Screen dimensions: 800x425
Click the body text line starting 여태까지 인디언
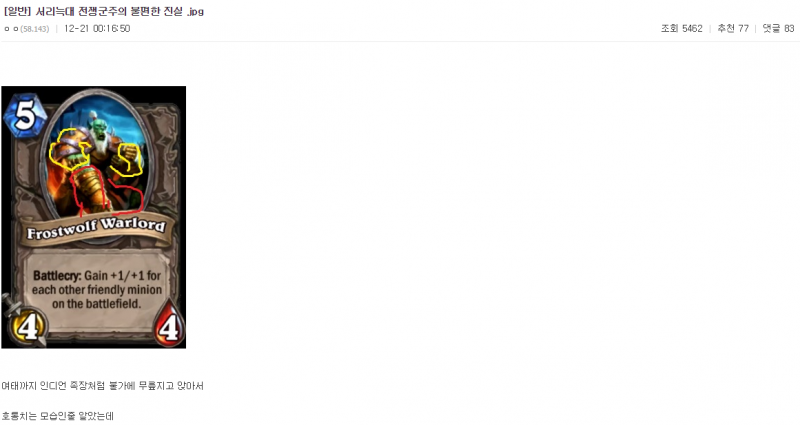coord(102,386)
